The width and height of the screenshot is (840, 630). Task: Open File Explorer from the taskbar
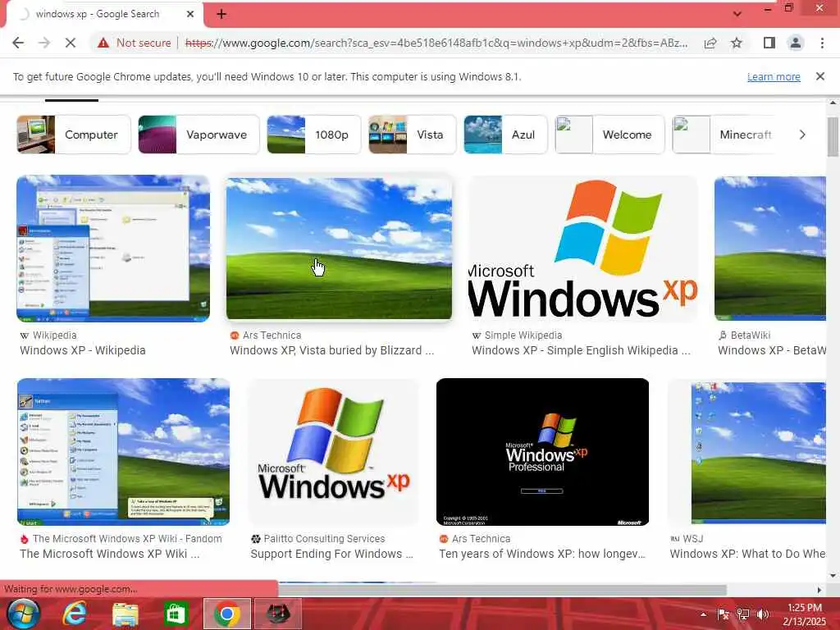click(x=125, y=614)
